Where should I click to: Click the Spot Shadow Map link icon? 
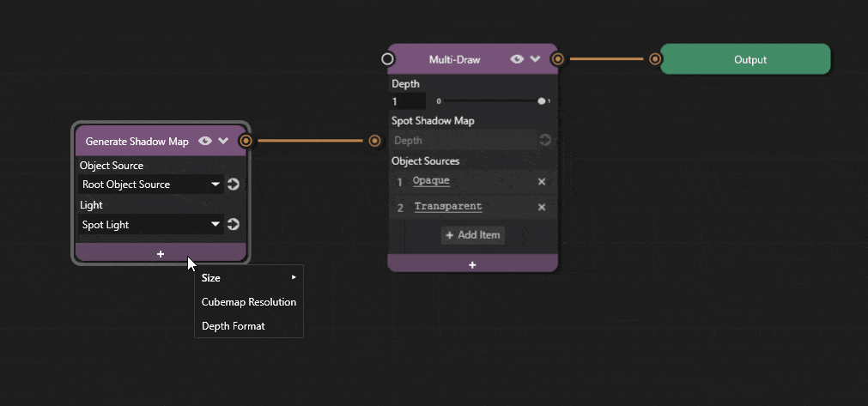[544, 141]
